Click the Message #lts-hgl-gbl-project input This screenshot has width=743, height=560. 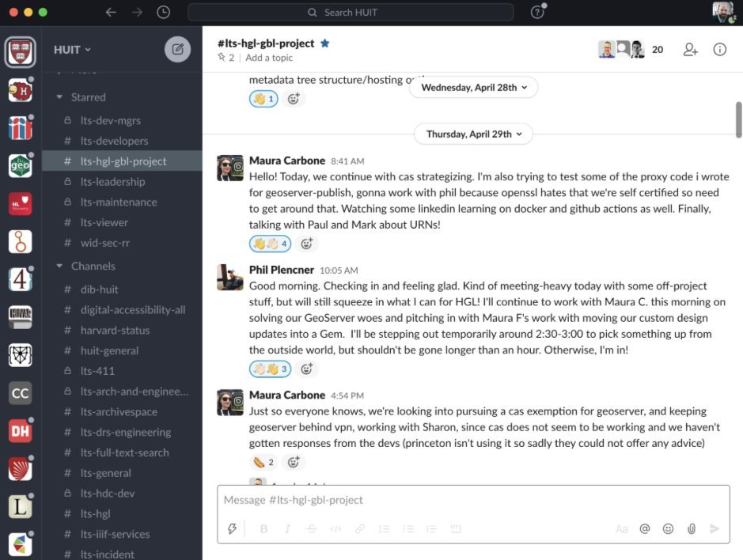point(473,500)
